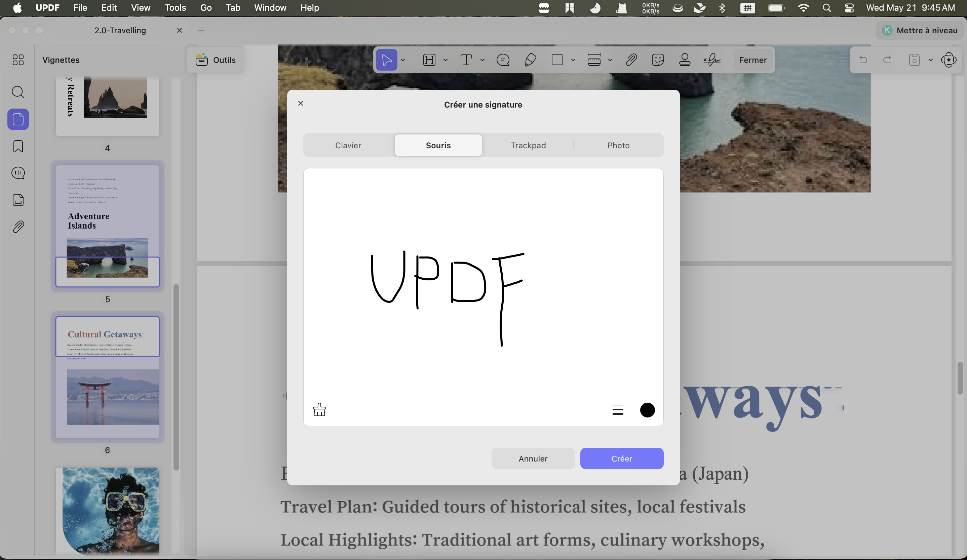Open the search panel in left sidebar
Screen dimensions: 967x560
(x=18, y=92)
